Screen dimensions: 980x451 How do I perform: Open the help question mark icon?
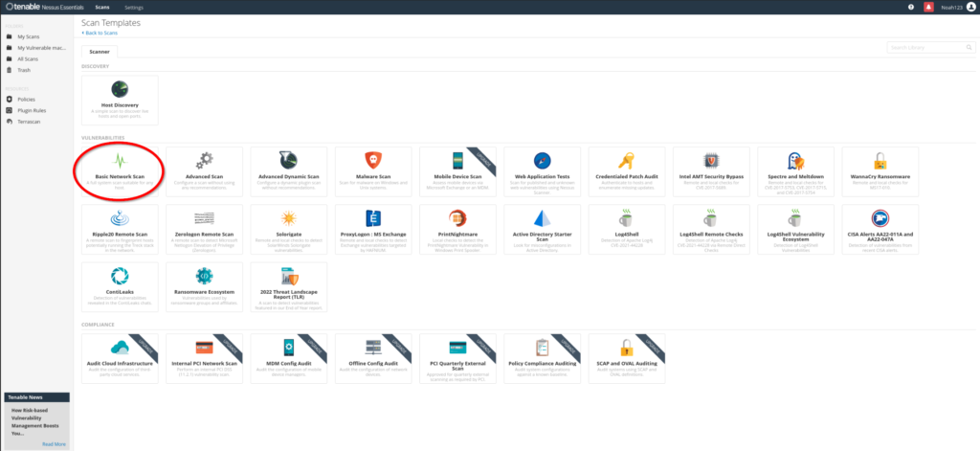[x=911, y=7]
